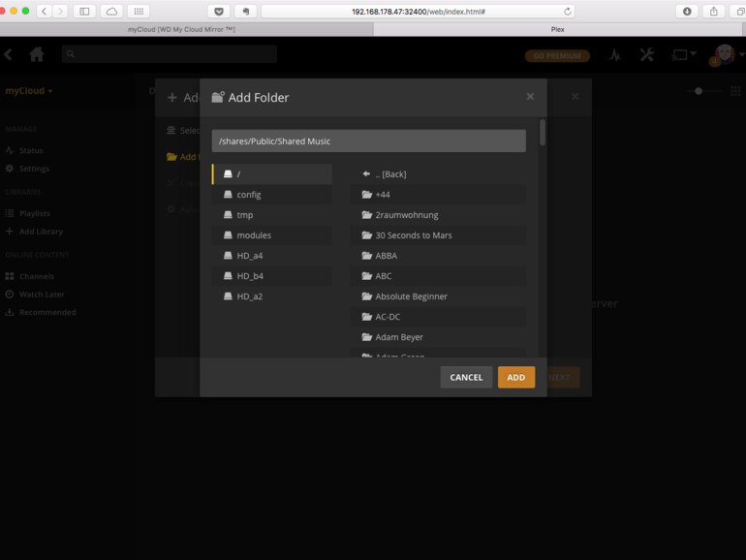746x560 pixels.
Task: Show the Safari sidebar
Action: (x=84, y=11)
